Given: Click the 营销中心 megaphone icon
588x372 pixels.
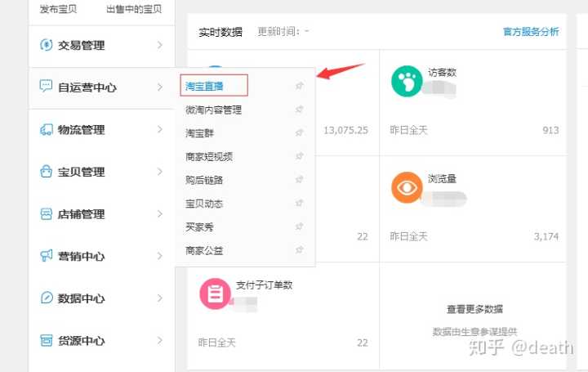Looking at the screenshot, I should pos(46,256).
